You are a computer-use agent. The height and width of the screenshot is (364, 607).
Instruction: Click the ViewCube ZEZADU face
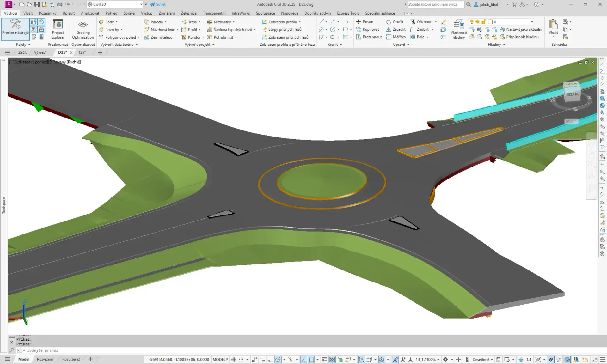pos(573,94)
